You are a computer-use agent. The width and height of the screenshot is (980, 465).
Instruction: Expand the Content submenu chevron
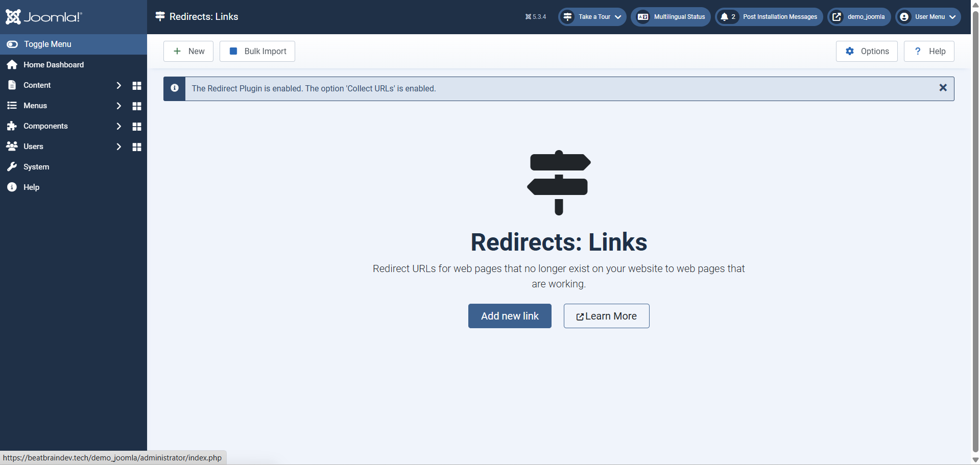[118, 85]
